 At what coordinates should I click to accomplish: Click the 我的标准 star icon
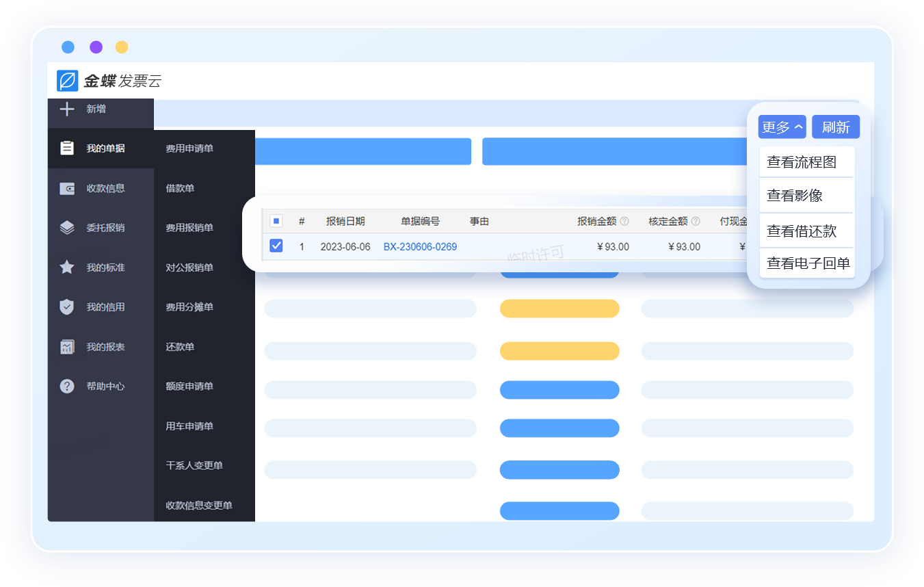[66, 268]
